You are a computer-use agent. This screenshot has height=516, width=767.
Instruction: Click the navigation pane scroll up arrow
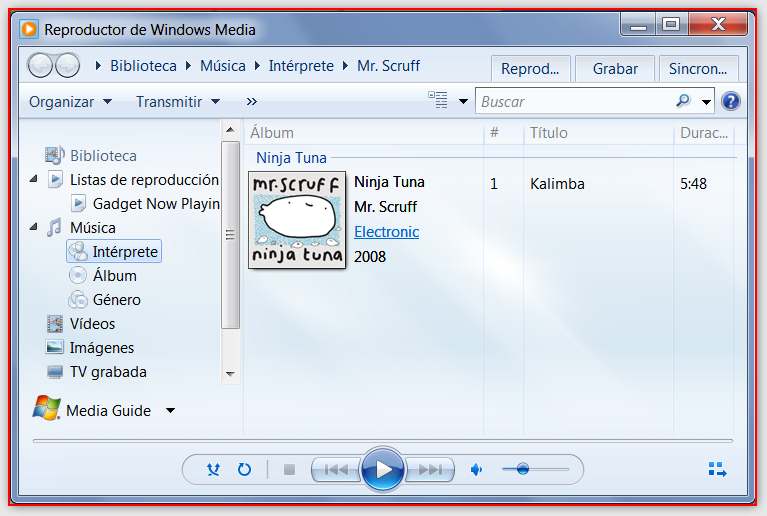pyautogui.click(x=230, y=130)
